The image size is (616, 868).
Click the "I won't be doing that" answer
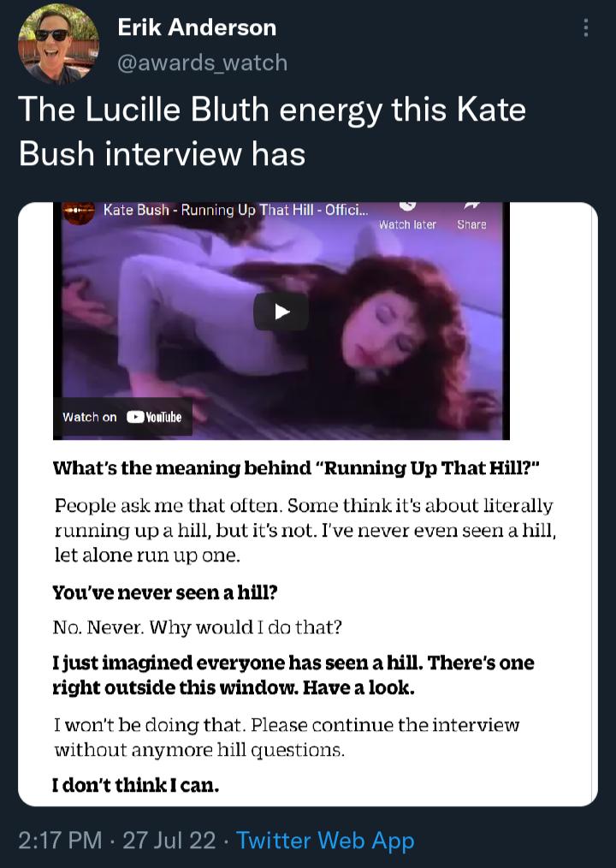click(x=287, y=737)
